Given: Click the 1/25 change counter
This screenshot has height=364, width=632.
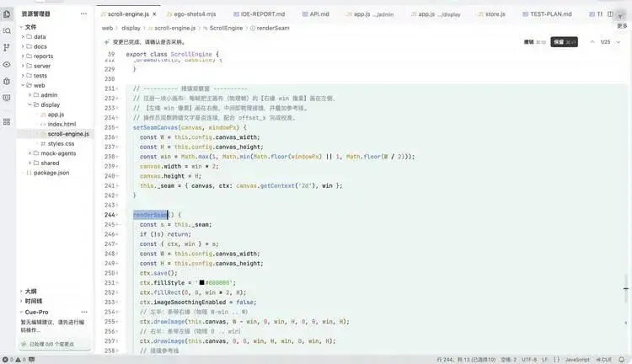Looking at the screenshot, I should [605, 42].
